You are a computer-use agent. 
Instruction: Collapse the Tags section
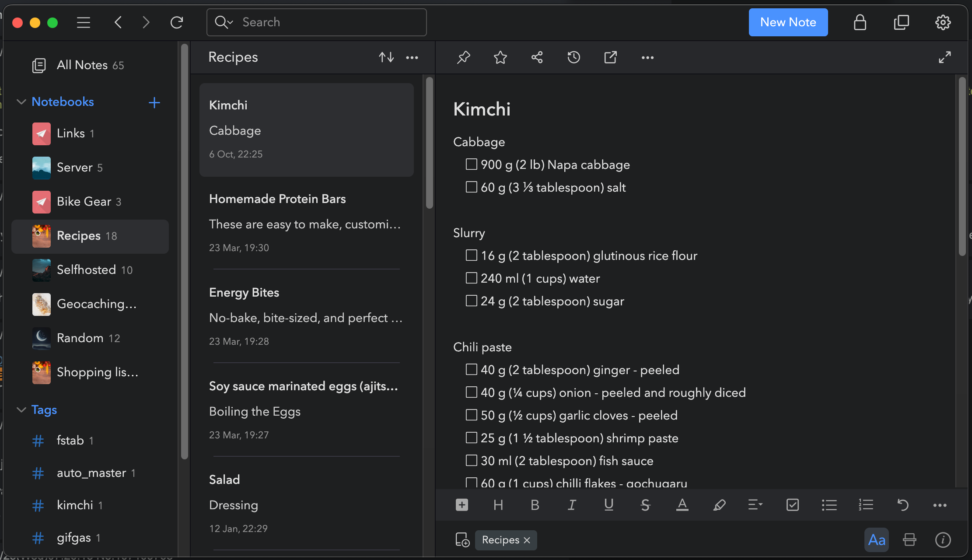point(21,410)
